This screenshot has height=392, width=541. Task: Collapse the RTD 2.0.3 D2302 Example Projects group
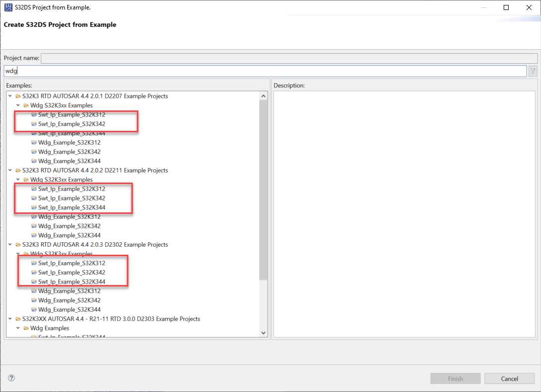[x=10, y=244]
